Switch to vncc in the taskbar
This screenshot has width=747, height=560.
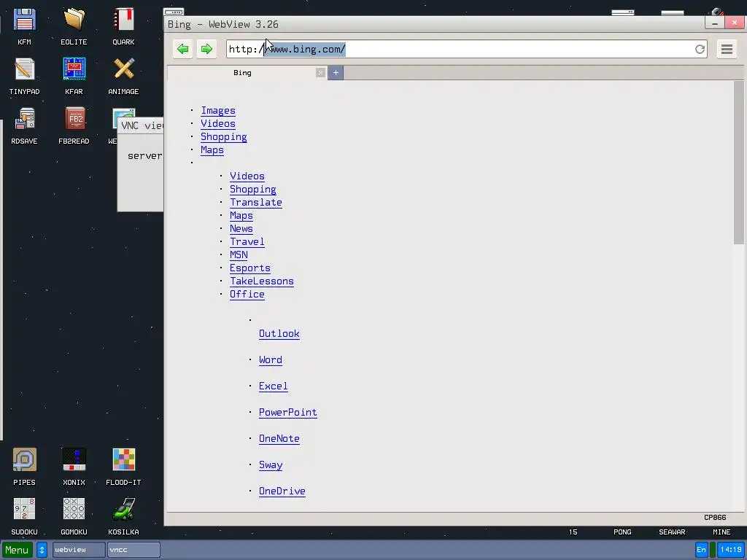click(133, 550)
